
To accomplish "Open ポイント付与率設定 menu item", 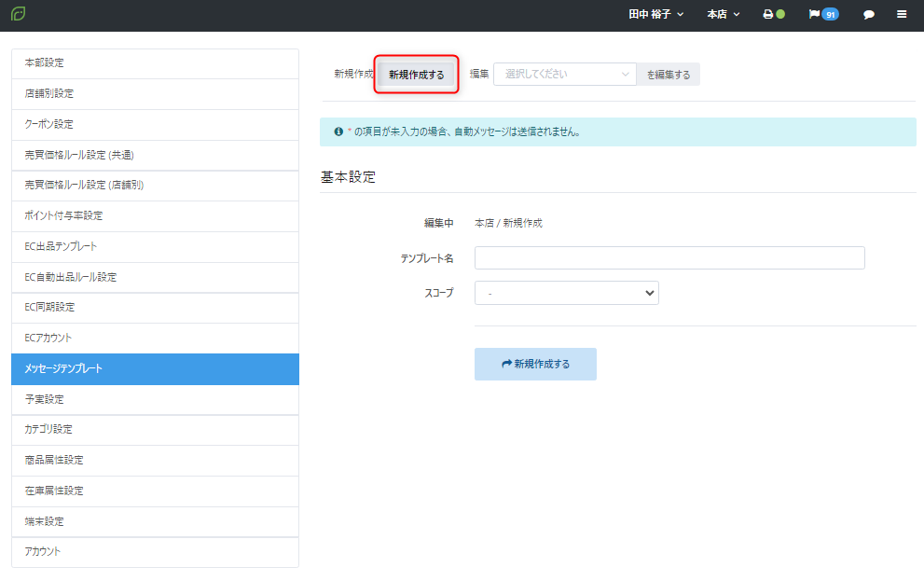I will (x=155, y=215).
